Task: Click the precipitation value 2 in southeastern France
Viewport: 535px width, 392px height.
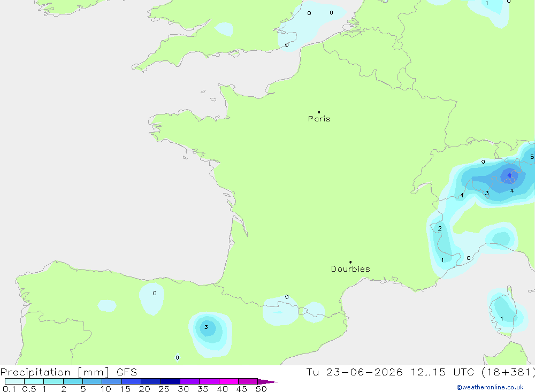Action: pyautogui.click(x=440, y=228)
